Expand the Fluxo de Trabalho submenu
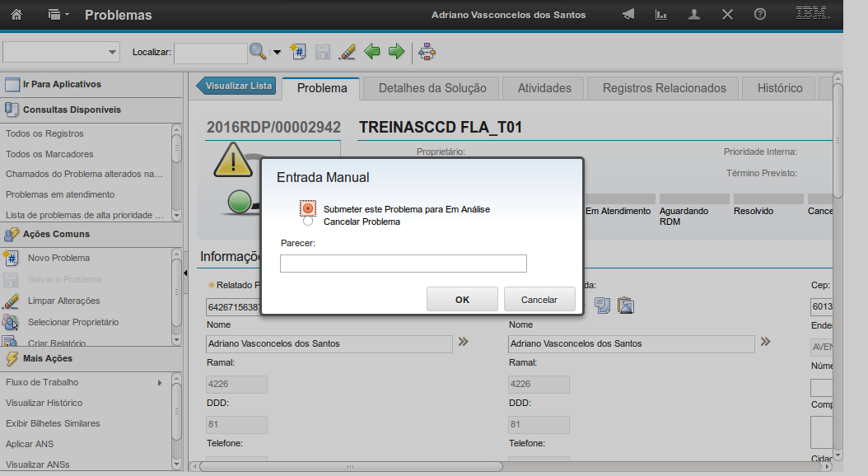The width and height of the screenshot is (868, 476). [159, 382]
